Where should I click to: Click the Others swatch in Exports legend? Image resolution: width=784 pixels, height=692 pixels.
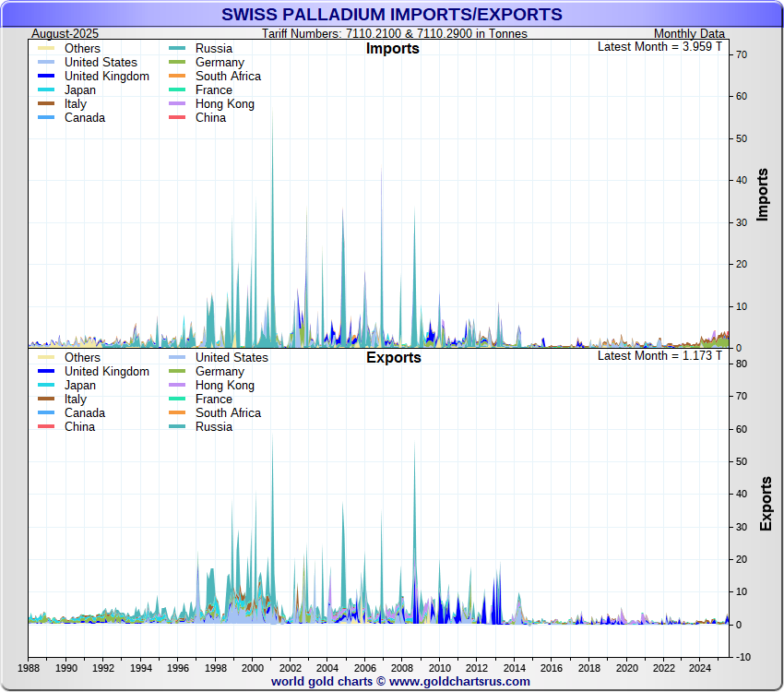(x=46, y=358)
